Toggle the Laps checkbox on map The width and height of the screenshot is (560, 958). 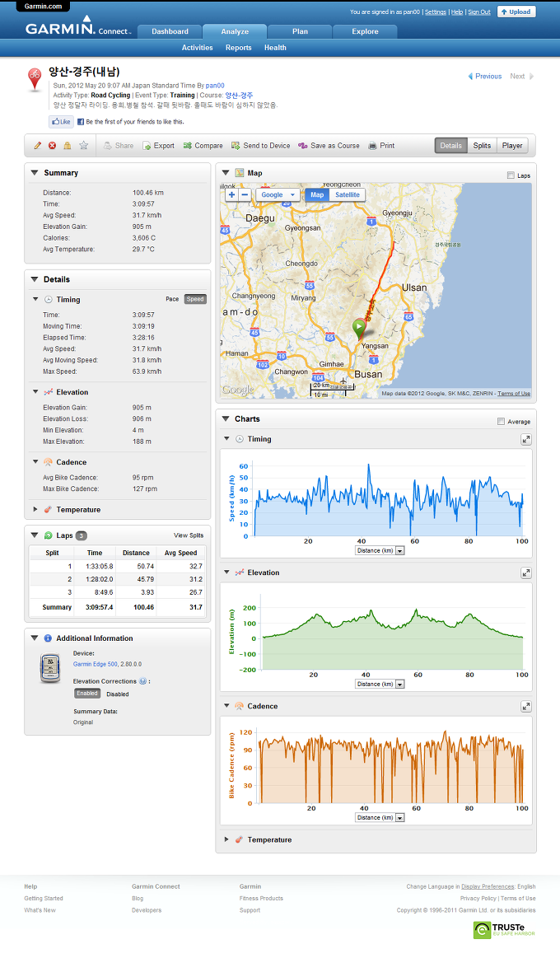511,175
